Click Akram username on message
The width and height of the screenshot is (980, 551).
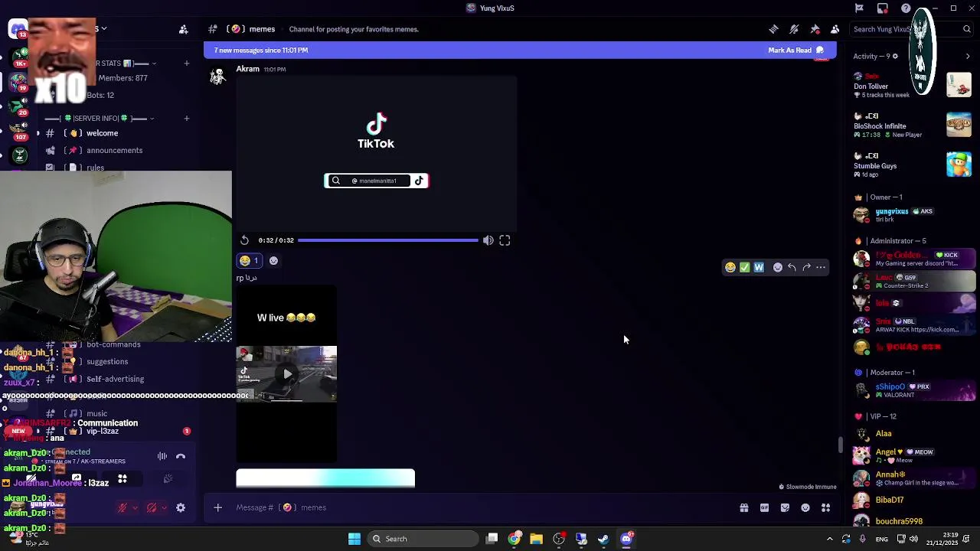click(x=247, y=69)
